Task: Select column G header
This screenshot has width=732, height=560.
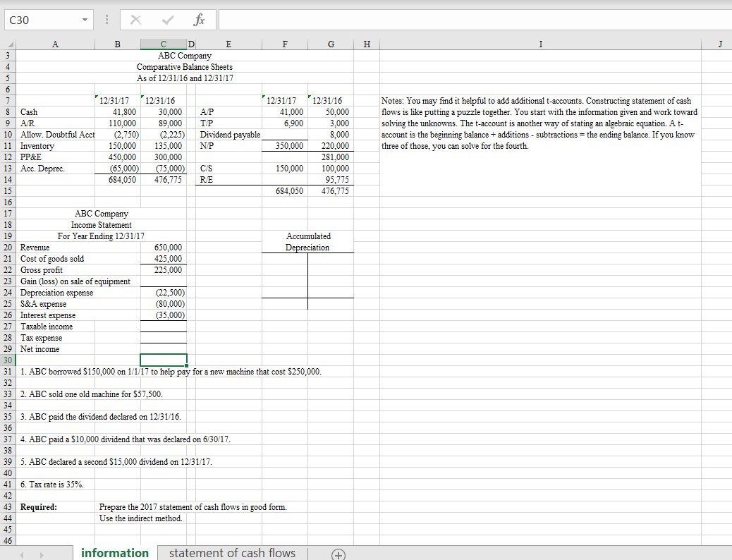Action: click(x=331, y=44)
